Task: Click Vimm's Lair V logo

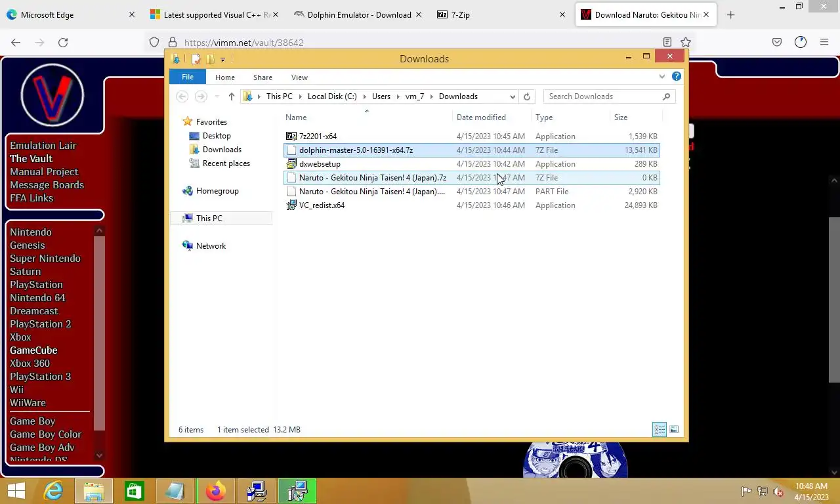Action: pos(52,96)
